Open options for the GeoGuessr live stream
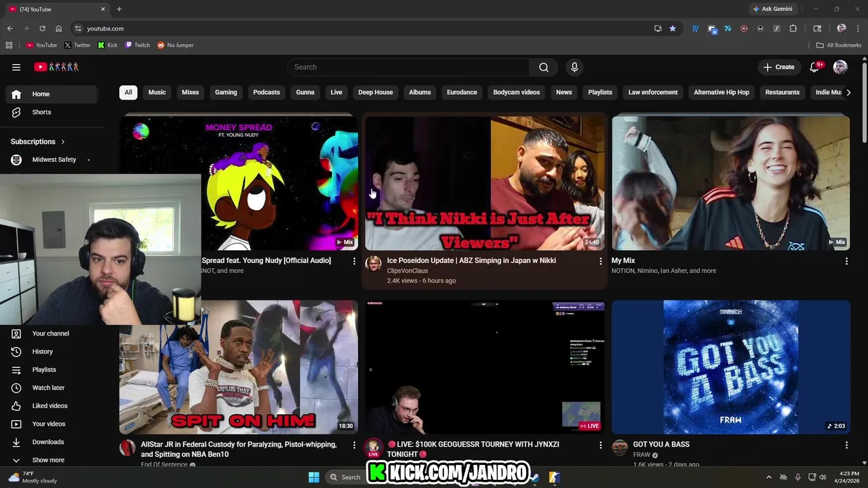 600,445
